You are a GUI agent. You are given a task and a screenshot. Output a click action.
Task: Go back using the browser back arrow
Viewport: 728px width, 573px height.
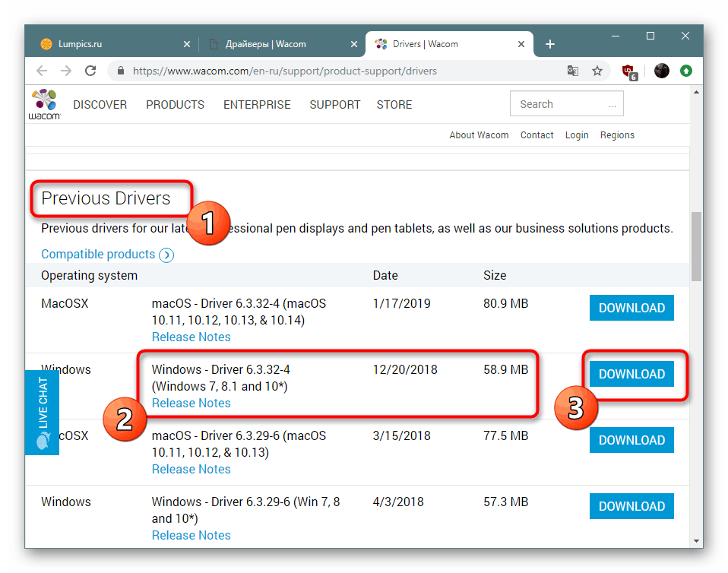42,71
